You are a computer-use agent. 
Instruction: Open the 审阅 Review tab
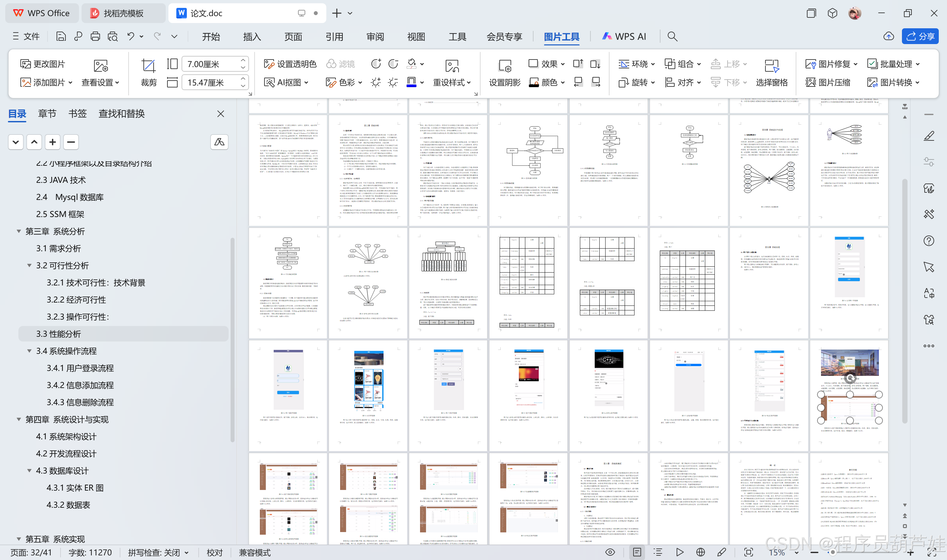(x=375, y=36)
